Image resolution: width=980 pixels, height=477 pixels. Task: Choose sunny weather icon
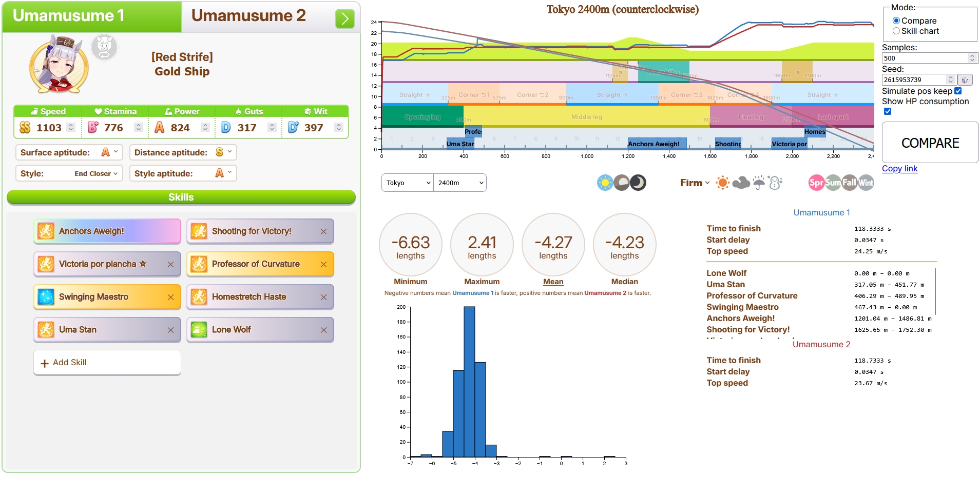pyautogui.click(x=723, y=183)
